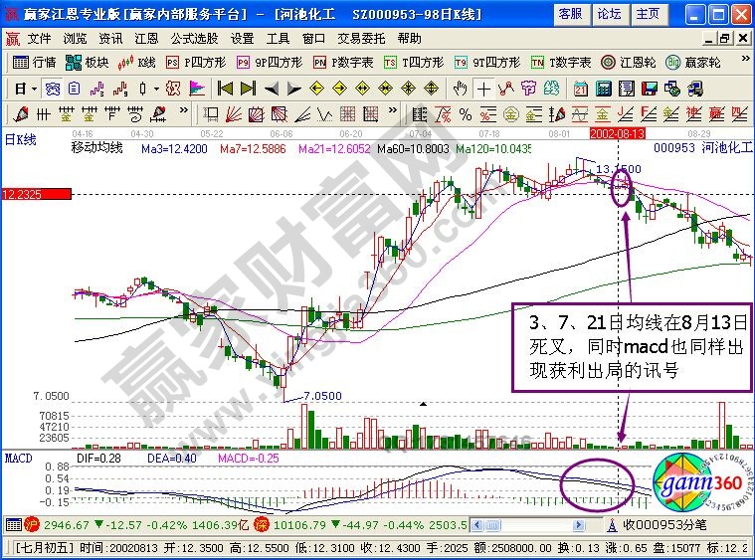Click the calendar icon in toolbar
Image resolution: width=755 pixels, height=560 pixels.
(x=578, y=88)
